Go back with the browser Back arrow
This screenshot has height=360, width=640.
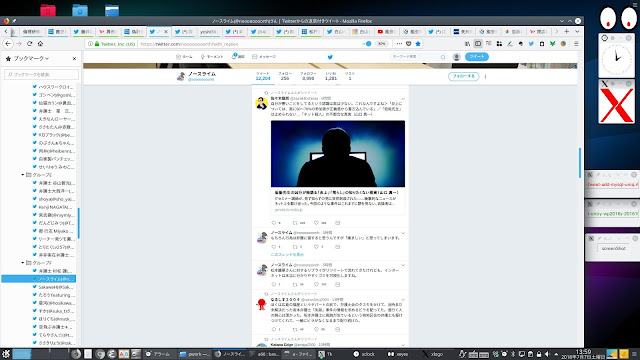click(8, 44)
